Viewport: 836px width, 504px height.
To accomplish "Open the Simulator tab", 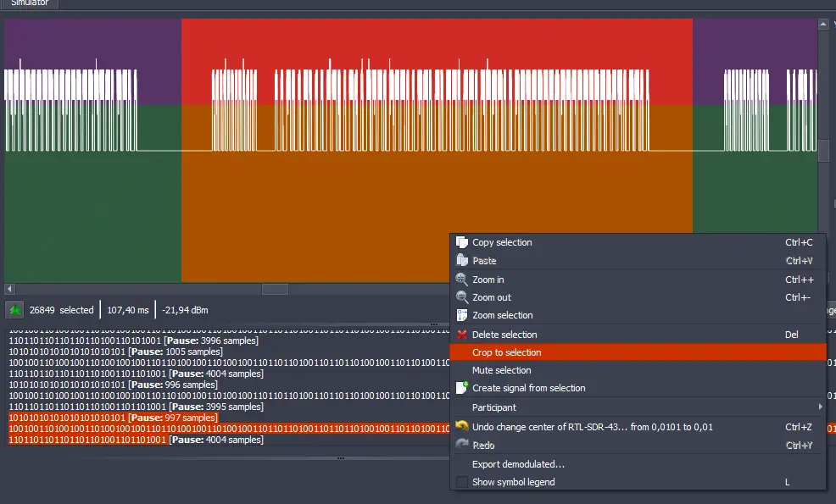I will [x=30, y=3].
